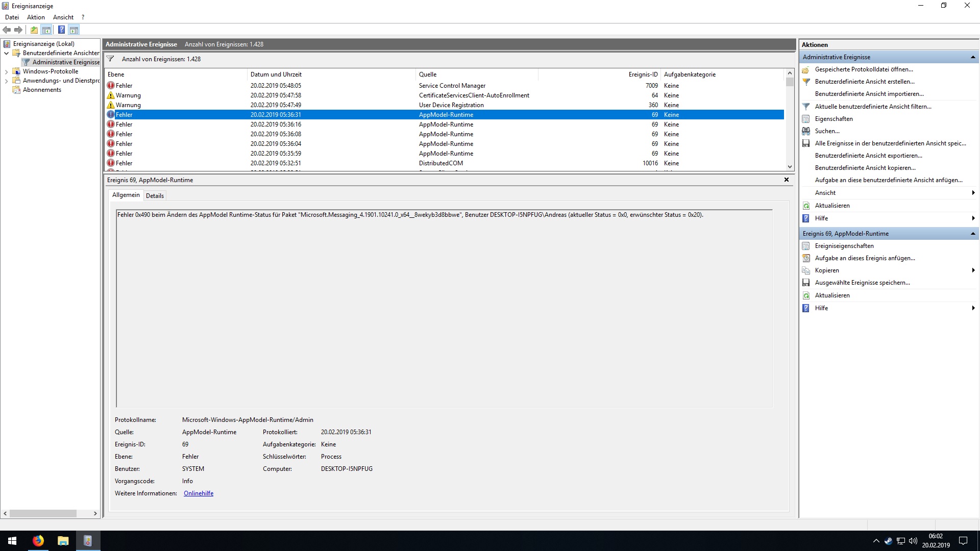Click Benutzerdefinierte Ansicht exportieren action

click(x=869, y=156)
